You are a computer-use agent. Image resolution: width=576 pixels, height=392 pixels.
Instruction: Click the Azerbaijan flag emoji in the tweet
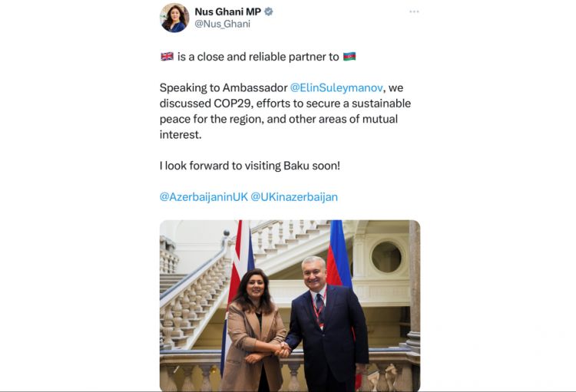pos(349,57)
